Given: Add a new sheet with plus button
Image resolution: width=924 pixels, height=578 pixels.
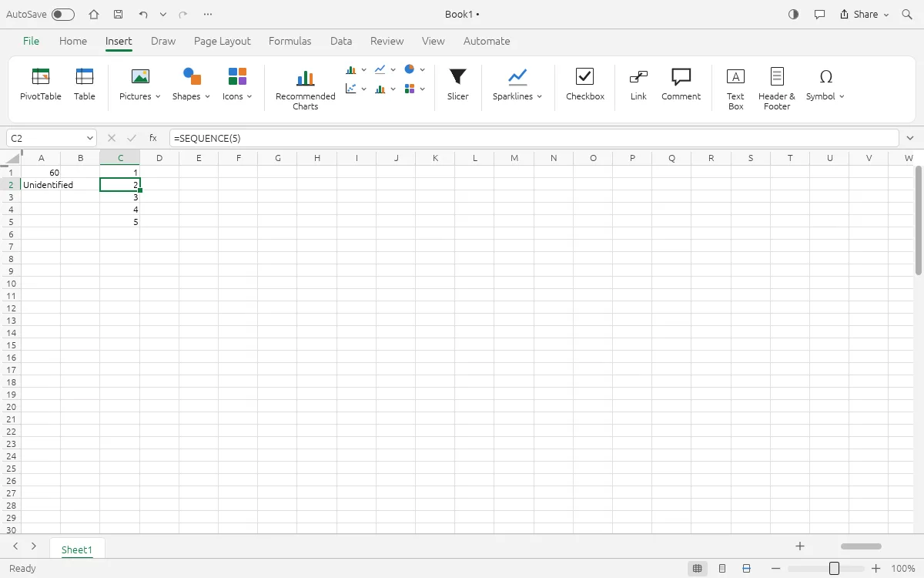Looking at the screenshot, I should (800, 546).
